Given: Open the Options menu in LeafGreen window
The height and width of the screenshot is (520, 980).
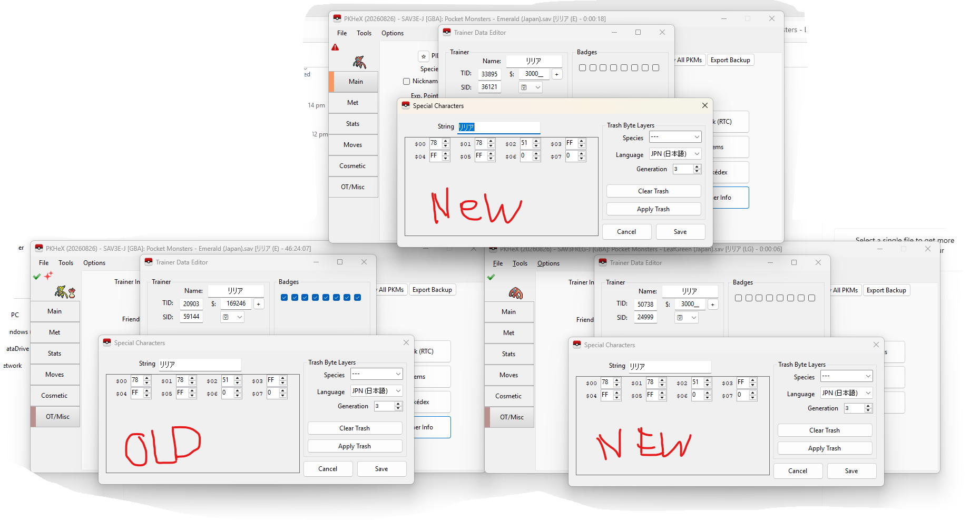Looking at the screenshot, I should tap(548, 263).
